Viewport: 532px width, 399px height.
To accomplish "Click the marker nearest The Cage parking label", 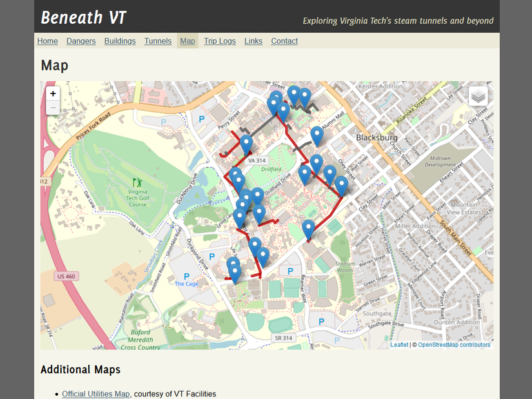I will (x=235, y=274).
